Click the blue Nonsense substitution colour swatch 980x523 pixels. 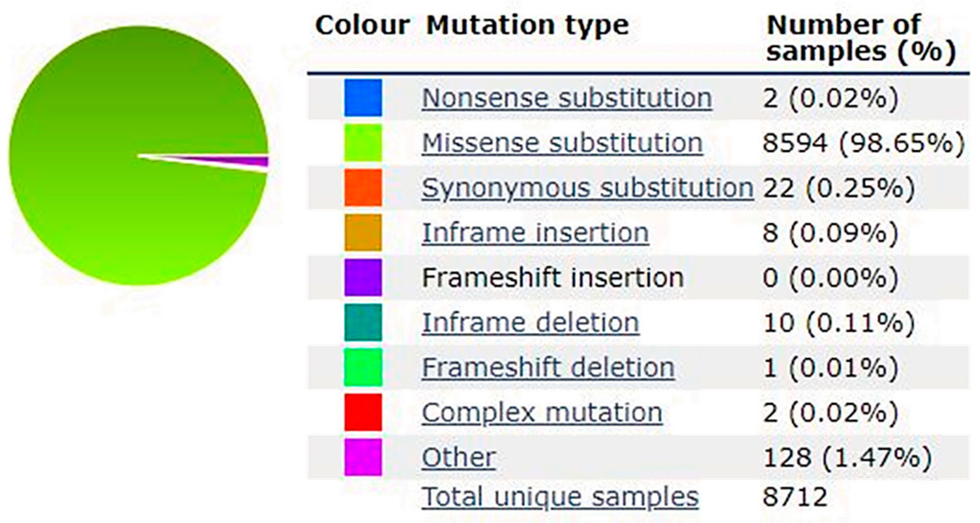[363, 98]
